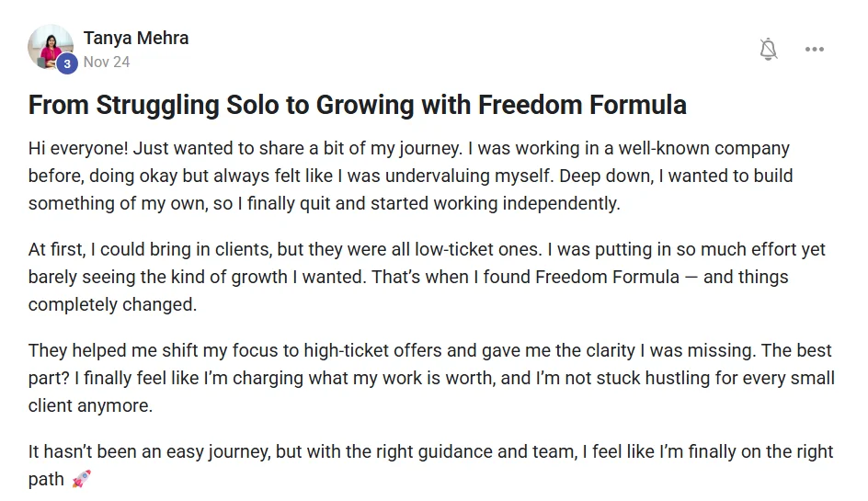Open Tanya Mehra's profile avatar
The image size is (868, 501).
click(50, 46)
